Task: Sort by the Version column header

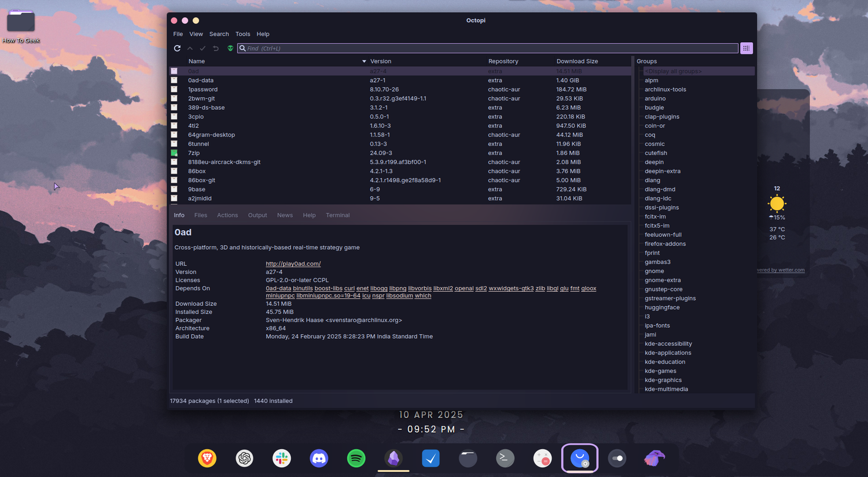Action: click(x=381, y=61)
